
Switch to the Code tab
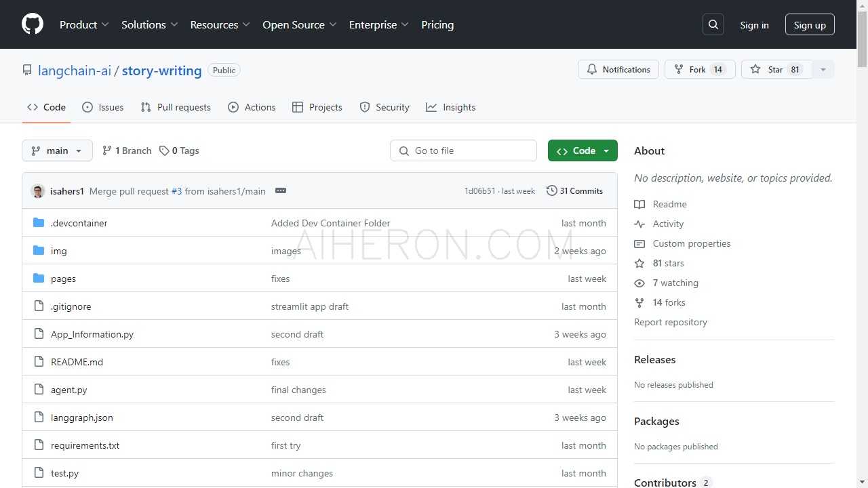coord(46,107)
